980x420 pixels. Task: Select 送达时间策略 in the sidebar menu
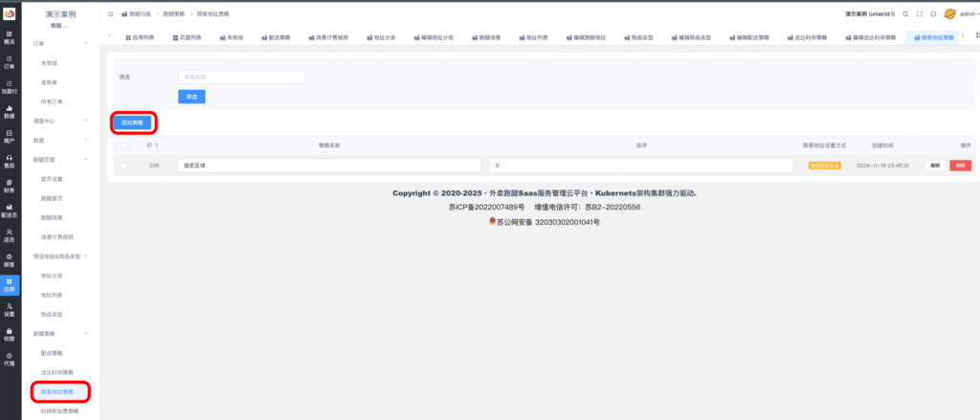56,372
